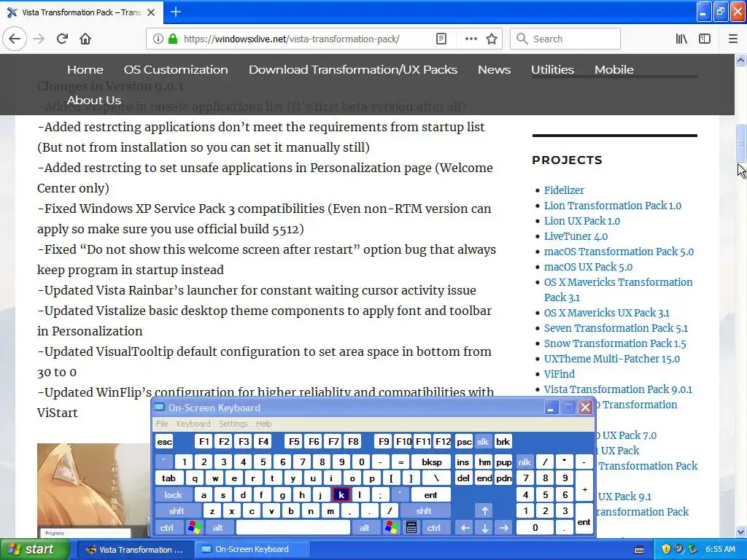Image resolution: width=747 pixels, height=560 pixels.
Task: Click the highlighted k key
Action: 341,495
